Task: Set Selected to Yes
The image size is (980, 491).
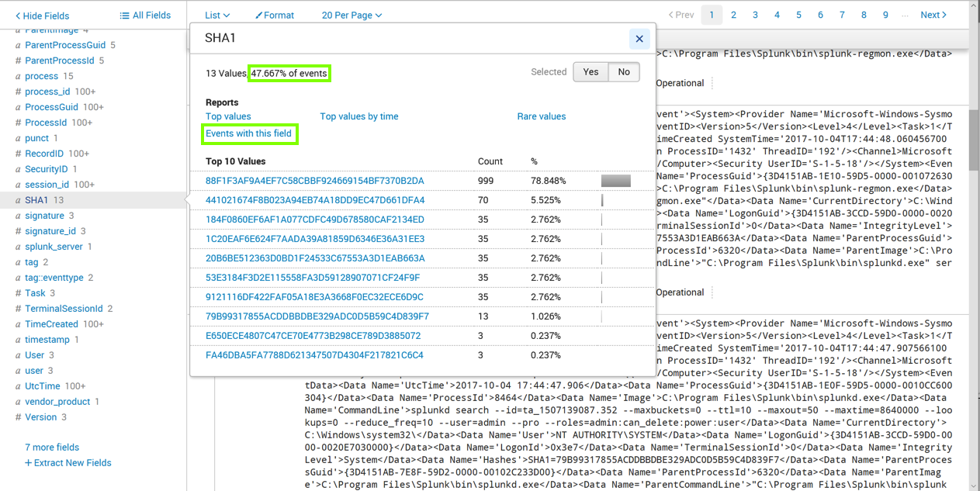Action: point(590,72)
